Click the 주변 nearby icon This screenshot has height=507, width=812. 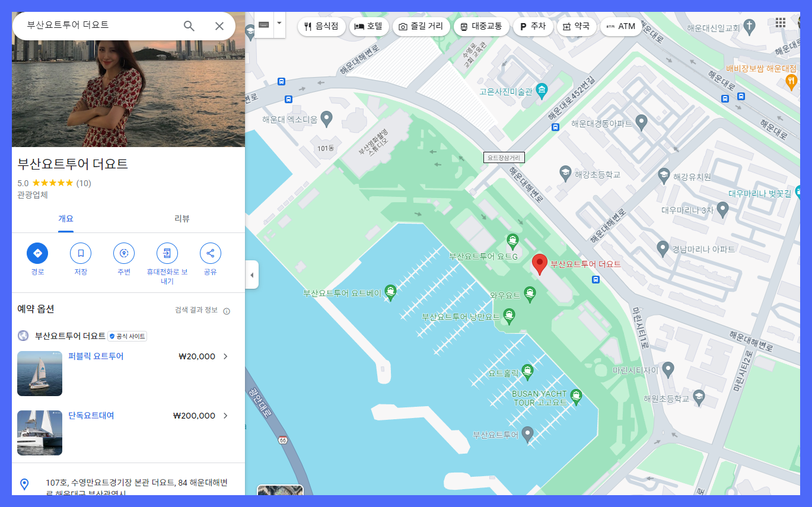click(124, 253)
